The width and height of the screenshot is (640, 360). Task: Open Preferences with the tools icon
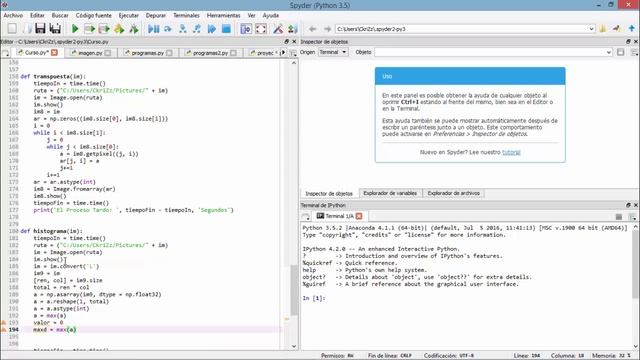pyautogui.click(x=278, y=29)
